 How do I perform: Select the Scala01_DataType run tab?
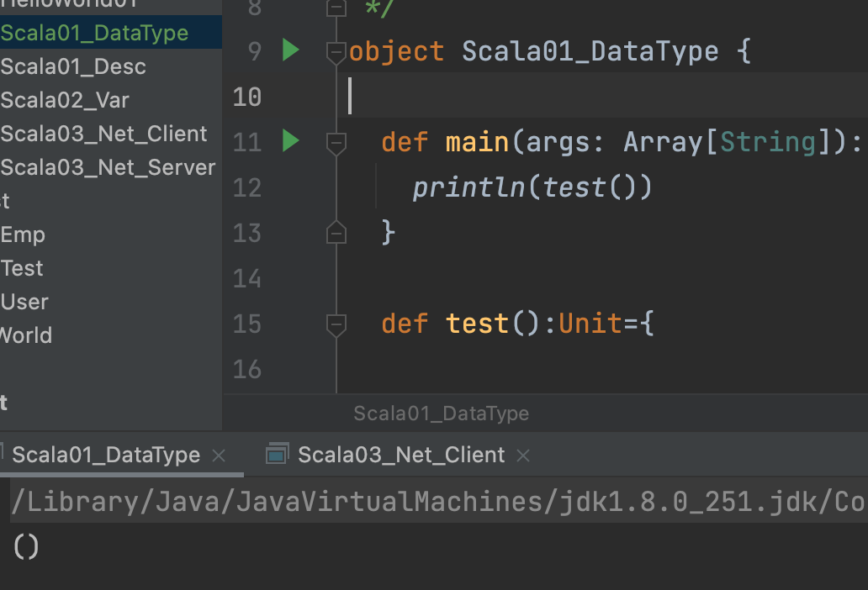(106, 456)
